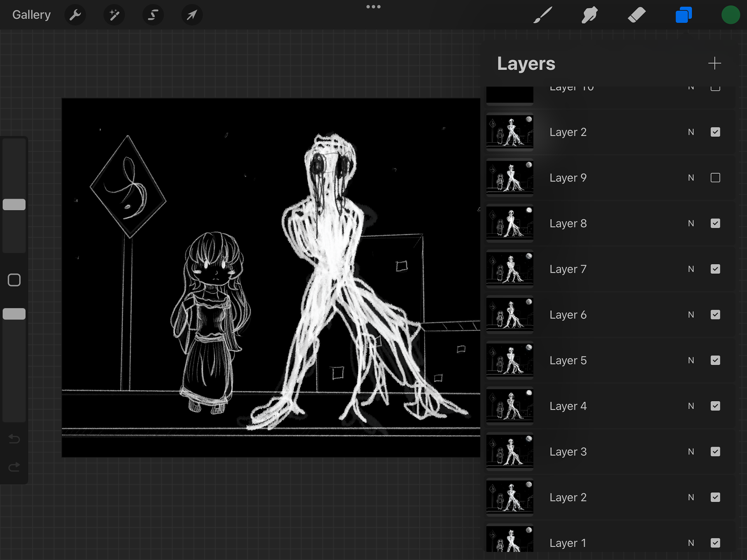Open blend mode N for Layer 4
The height and width of the screenshot is (560, 747).
pyautogui.click(x=691, y=406)
